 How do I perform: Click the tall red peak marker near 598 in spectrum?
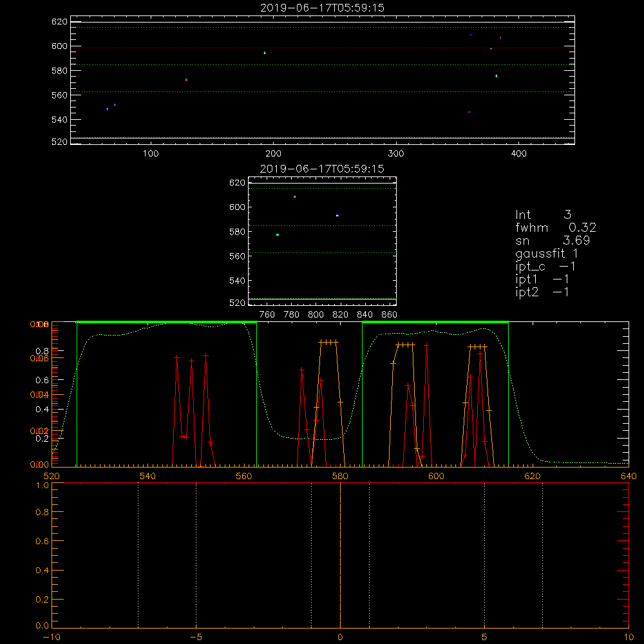click(x=427, y=345)
